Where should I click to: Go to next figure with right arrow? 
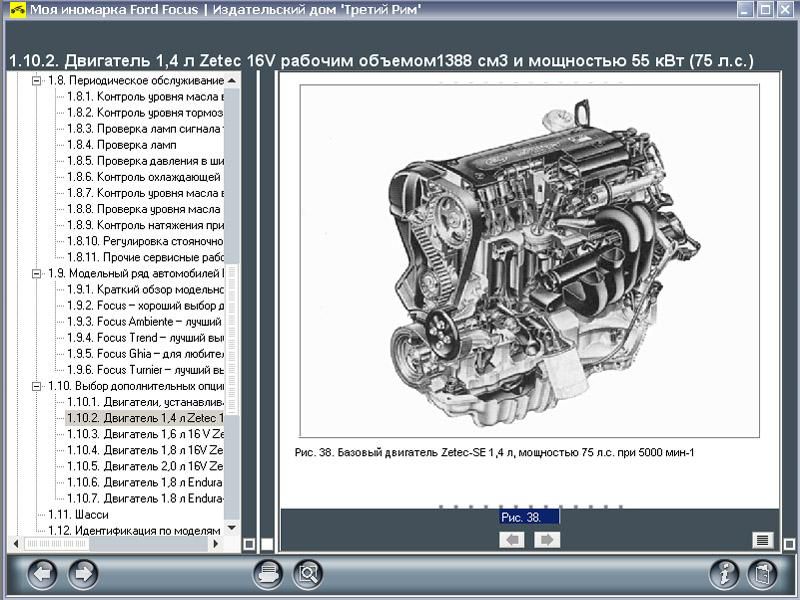pyautogui.click(x=546, y=540)
